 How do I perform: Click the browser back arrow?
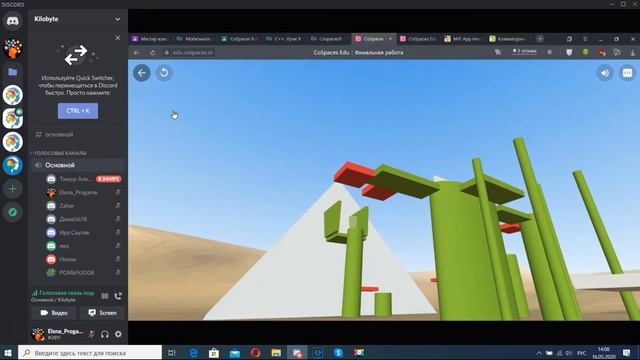coord(137,53)
